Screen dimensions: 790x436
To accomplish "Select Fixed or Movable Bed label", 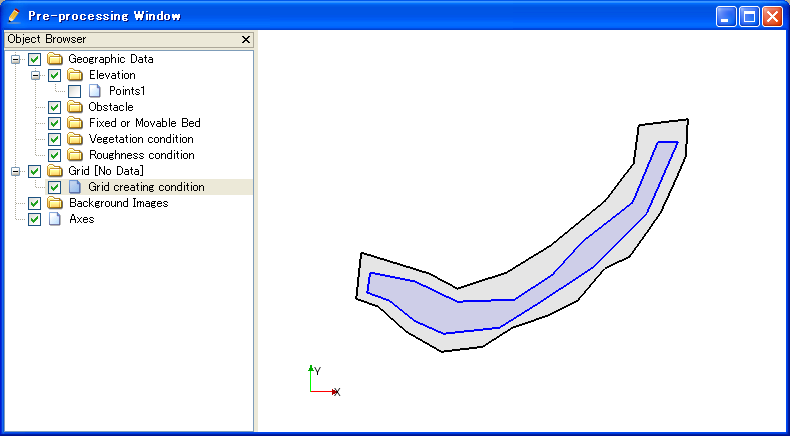I will coord(145,123).
